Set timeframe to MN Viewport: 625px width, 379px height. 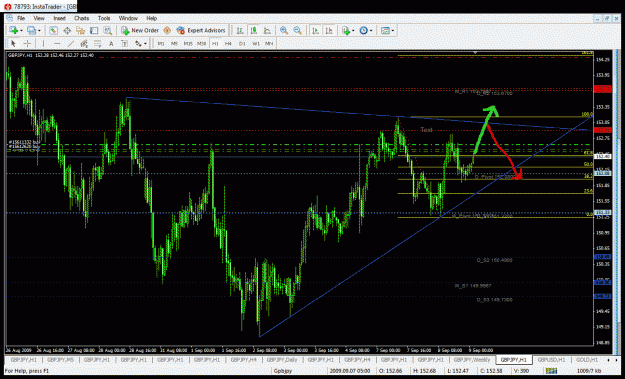(269, 43)
